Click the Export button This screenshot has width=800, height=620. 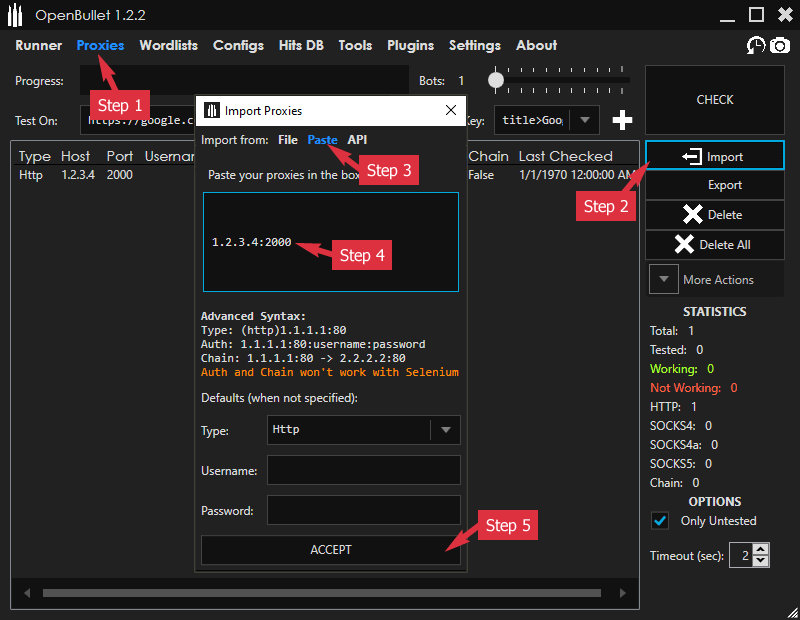click(714, 185)
